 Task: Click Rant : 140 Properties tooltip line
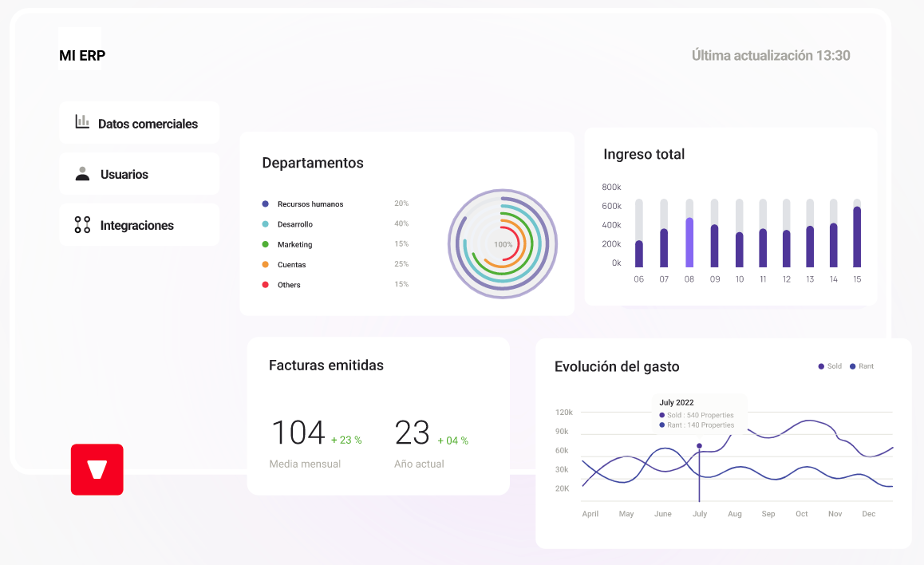click(x=697, y=425)
